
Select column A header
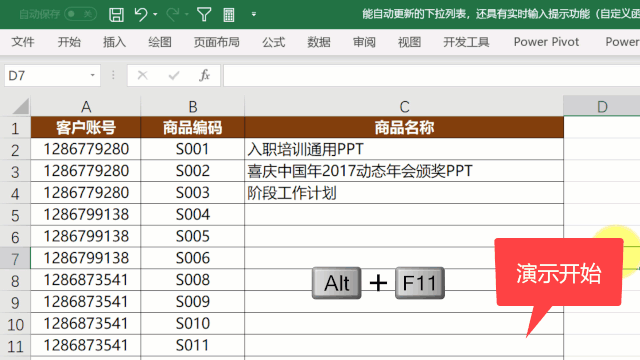click(86, 107)
